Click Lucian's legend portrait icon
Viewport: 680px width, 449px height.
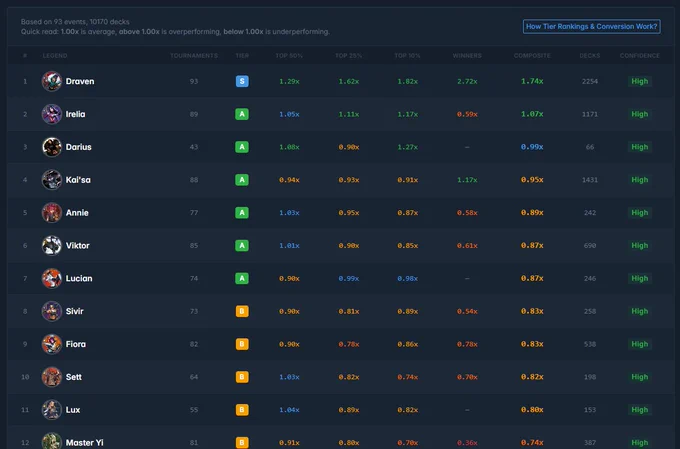[52, 279]
